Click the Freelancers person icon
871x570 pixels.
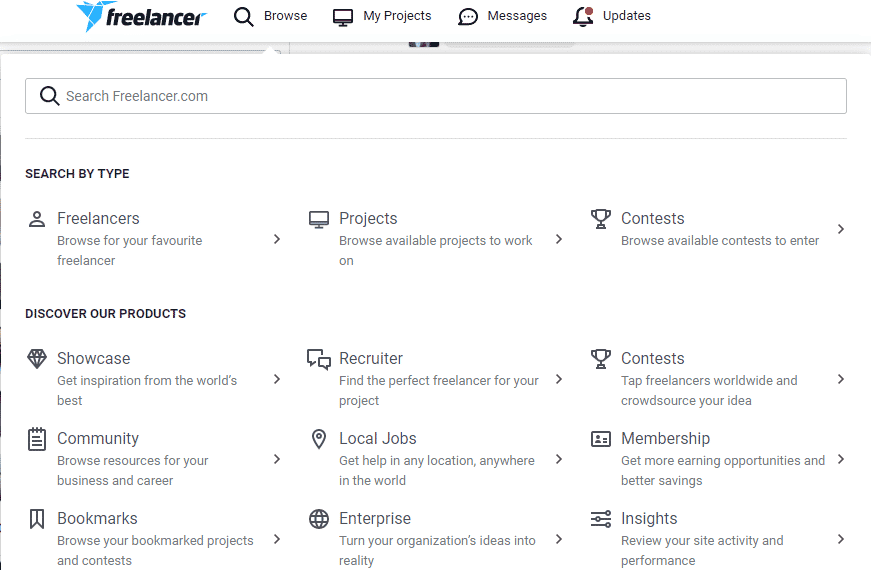pos(37,219)
